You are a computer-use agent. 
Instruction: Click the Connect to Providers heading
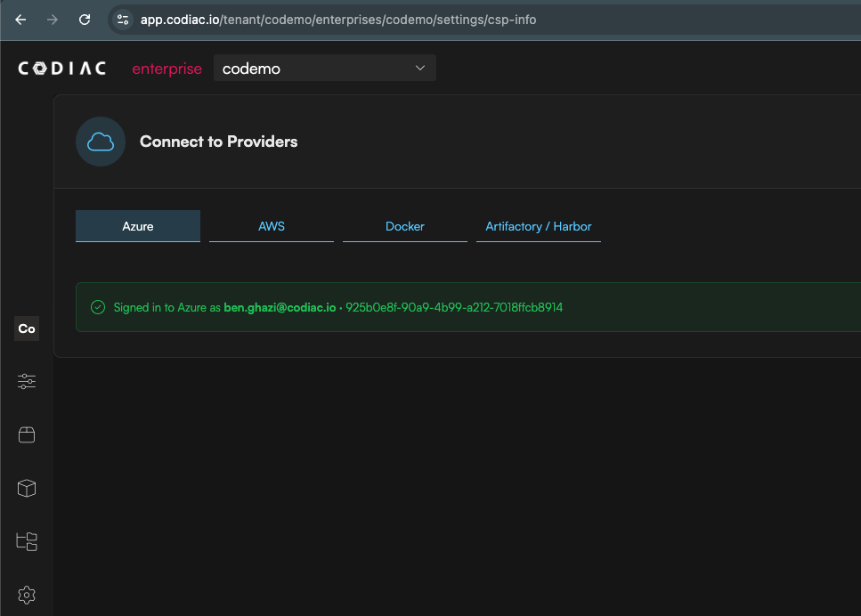(x=218, y=142)
